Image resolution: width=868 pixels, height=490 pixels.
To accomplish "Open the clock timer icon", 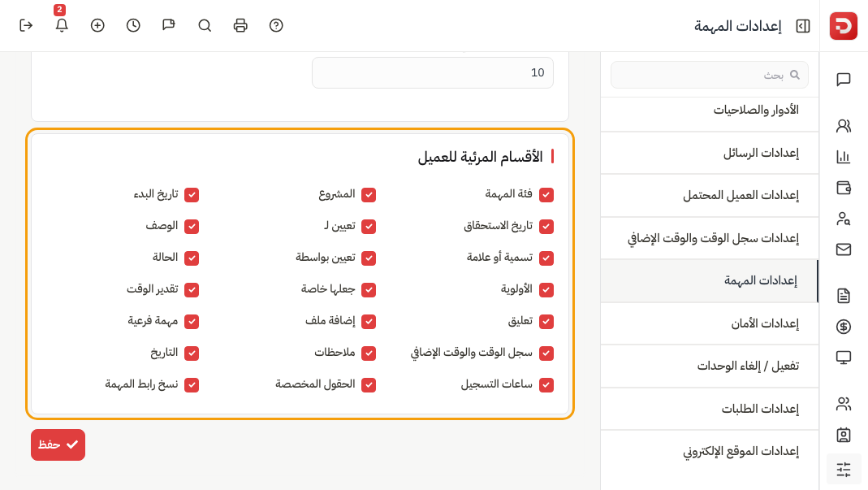I will tap(133, 25).
